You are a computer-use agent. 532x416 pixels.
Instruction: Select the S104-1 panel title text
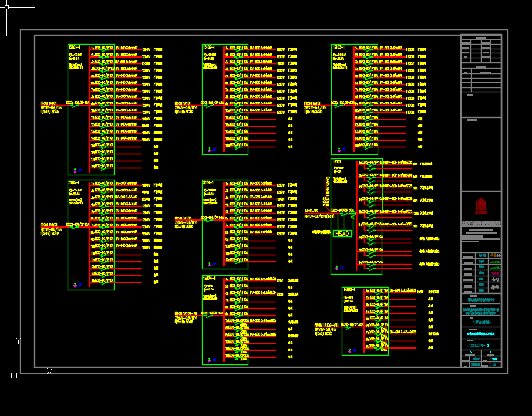tap(208, 182)
